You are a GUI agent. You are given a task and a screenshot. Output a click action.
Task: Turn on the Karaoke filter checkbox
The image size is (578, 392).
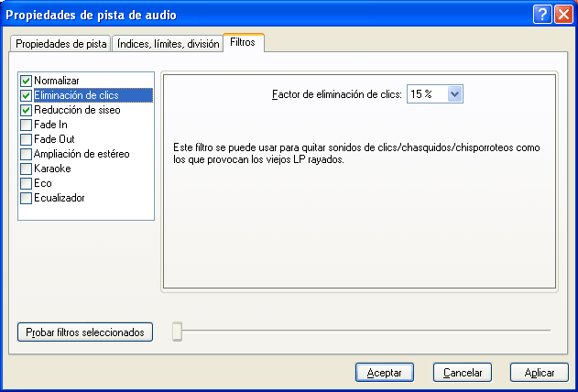(x=27, y=169)
